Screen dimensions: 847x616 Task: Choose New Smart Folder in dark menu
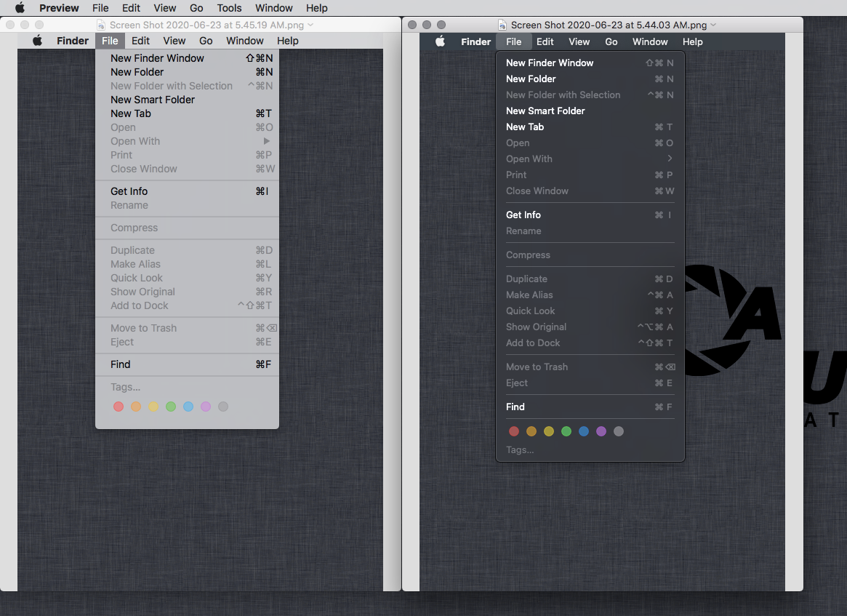tap(590, 111)
